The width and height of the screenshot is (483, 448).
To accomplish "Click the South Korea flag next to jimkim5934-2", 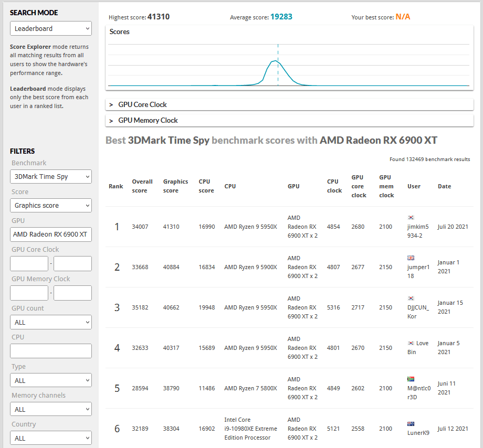I will pyautogui.click(x=411, y=218).
